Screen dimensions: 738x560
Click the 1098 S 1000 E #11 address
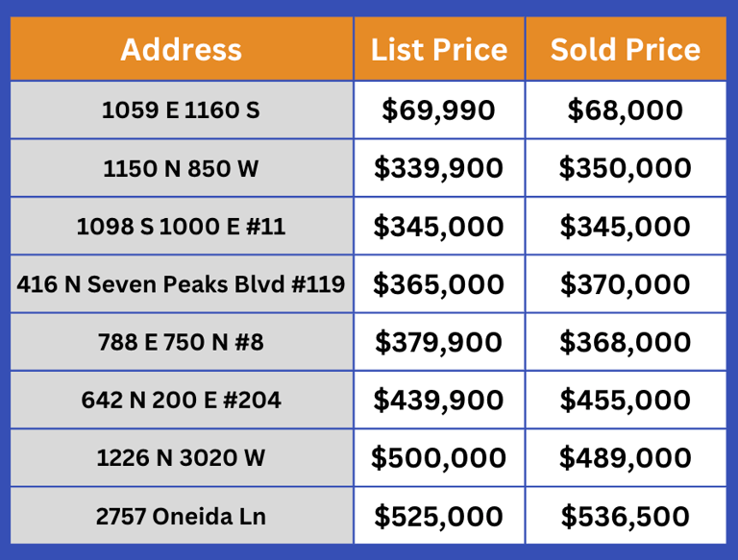(x=182, y=227)
